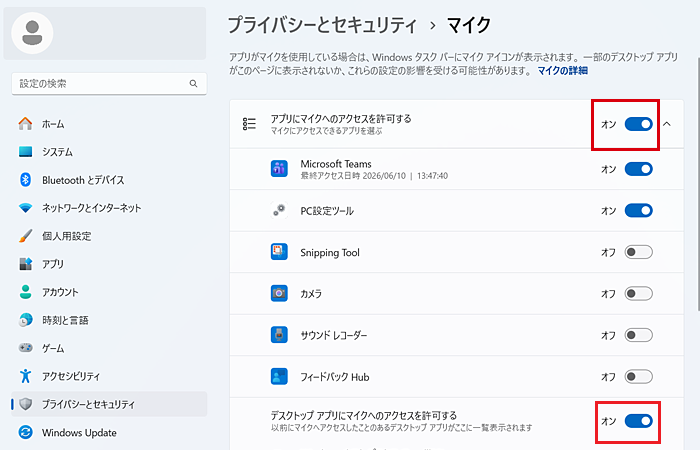Click the time and language globe icon
The image size is (700, 450).
click(25, 320)
